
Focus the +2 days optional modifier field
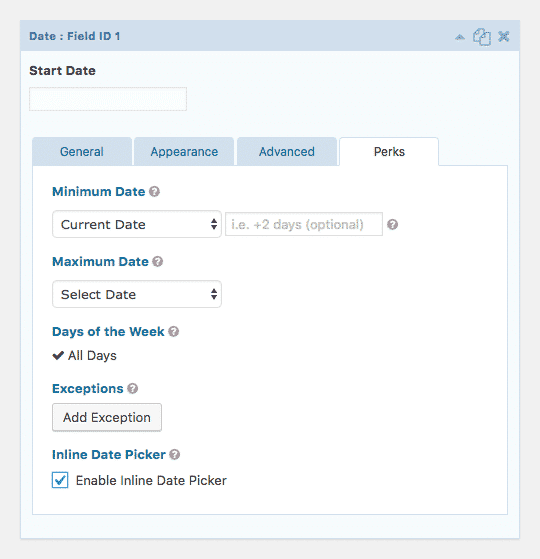click(304, 224)
